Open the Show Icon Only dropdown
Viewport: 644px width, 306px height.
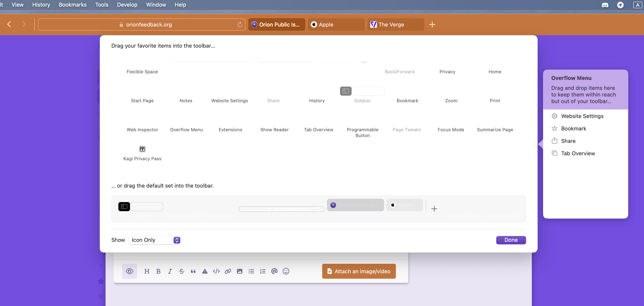coord(155,240)
